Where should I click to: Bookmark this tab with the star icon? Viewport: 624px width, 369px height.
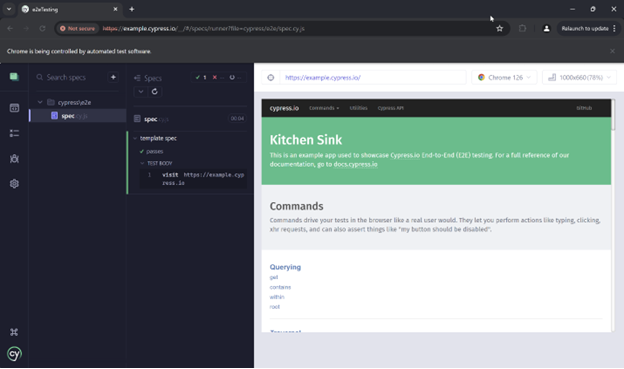pyautogui.click(x=499, y=29)
